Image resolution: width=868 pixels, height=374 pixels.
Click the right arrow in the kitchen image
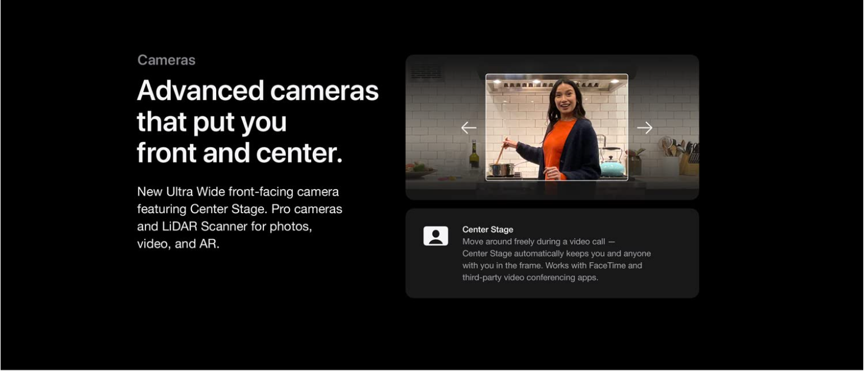click(x=645, y=128)
